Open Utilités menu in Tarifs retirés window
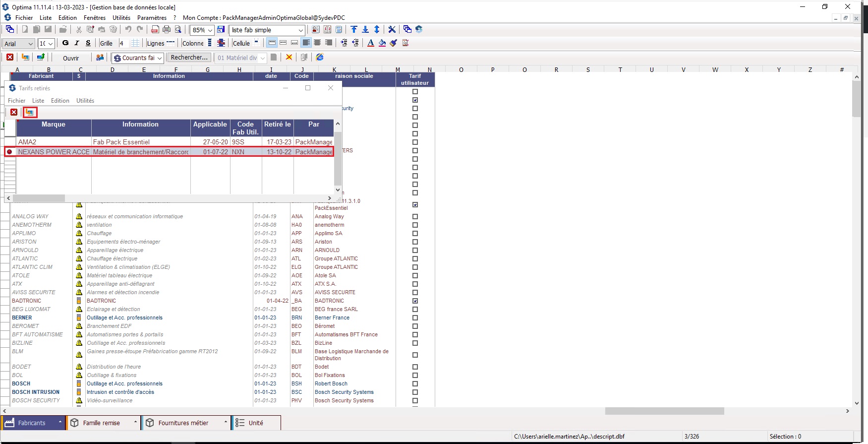Screen dimensions: 868x444 (x=85, y=101)
